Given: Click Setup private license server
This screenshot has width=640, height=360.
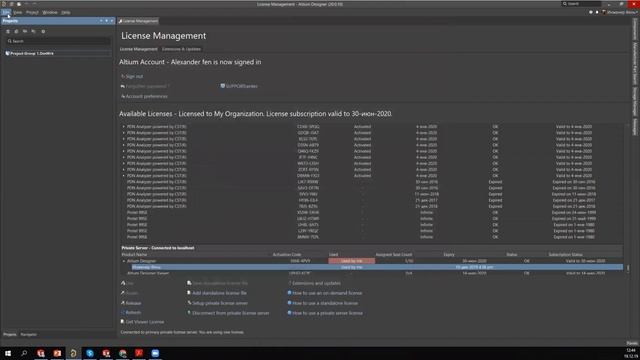Looking at the screenshot, I should 218,303.
